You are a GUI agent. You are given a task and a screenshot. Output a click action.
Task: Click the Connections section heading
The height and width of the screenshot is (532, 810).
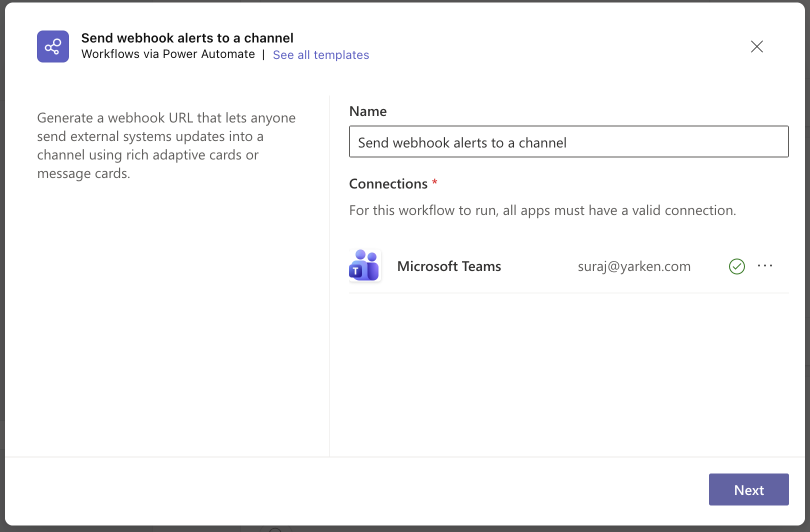pyautogui.click(x=388, y=184)
